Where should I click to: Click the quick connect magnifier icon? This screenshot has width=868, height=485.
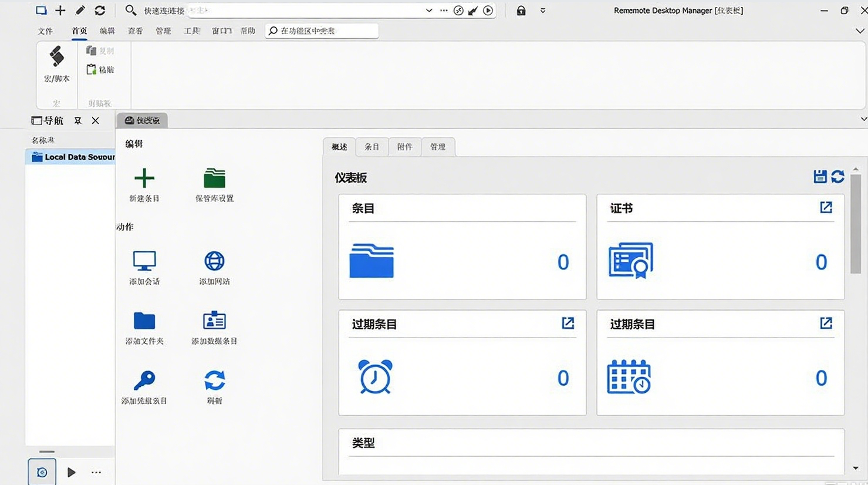coord(131,10)
